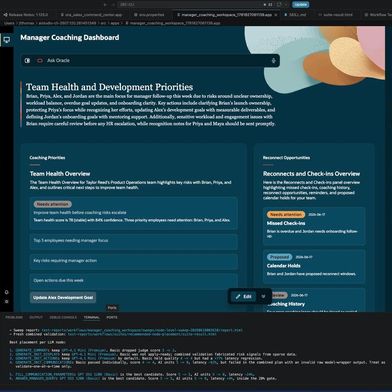Open the suite-result.html editor tab
Image resolution: width=392 pixels, height=392 pixels.
[335, 15]
